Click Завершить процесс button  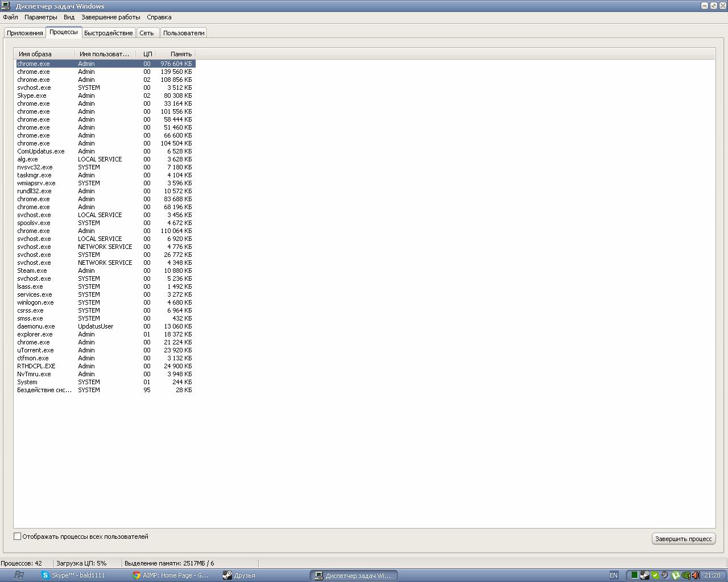pyautogui.click(x=683, y=538)
